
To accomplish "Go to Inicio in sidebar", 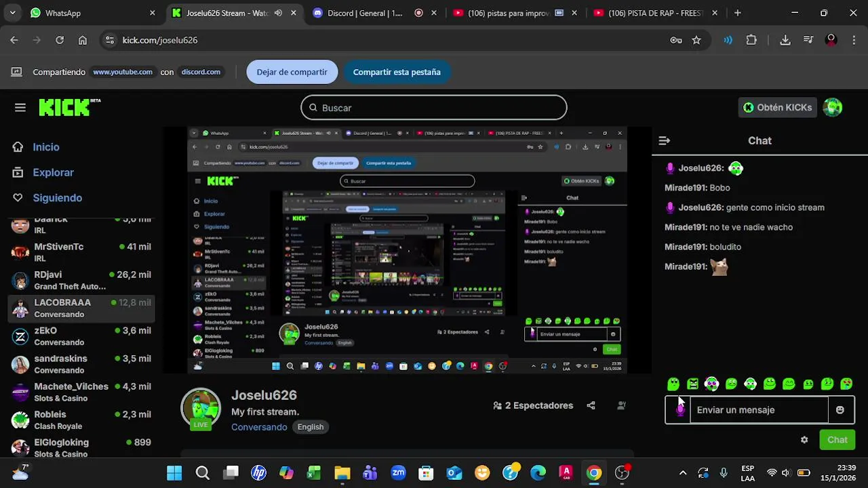I will pos(46,147).
